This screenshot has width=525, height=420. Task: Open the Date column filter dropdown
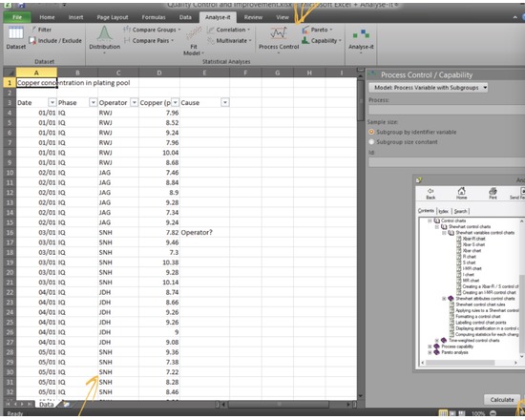coord(52,102)
